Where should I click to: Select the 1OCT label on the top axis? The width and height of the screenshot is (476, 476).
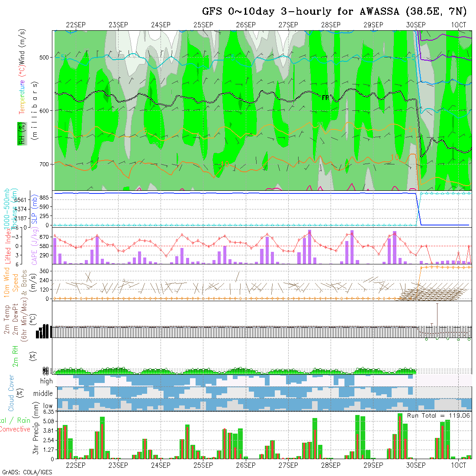click(458, 25)
